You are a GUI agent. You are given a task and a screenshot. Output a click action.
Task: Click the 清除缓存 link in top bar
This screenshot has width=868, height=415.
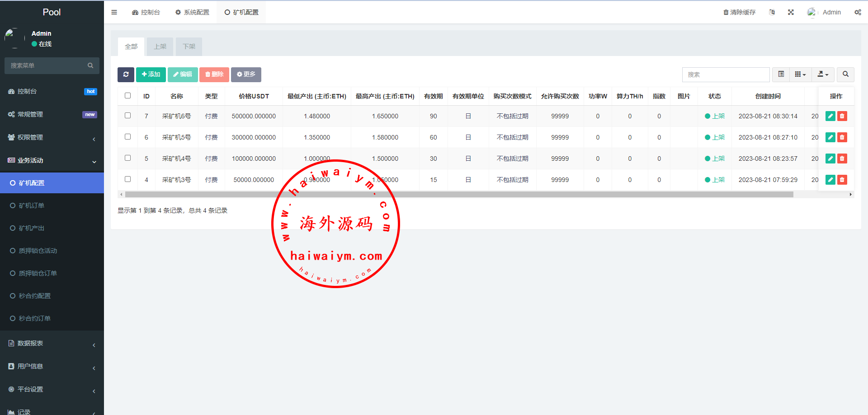click(x=739, y=12)
